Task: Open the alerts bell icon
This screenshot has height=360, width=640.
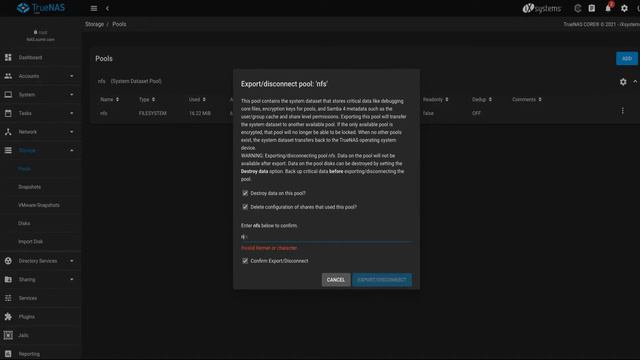Action: coord(608,8)
